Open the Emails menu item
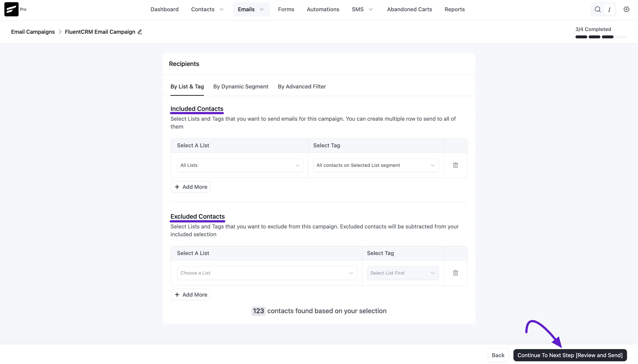Viewport: 638px width, 364px height. coord(246,9)
